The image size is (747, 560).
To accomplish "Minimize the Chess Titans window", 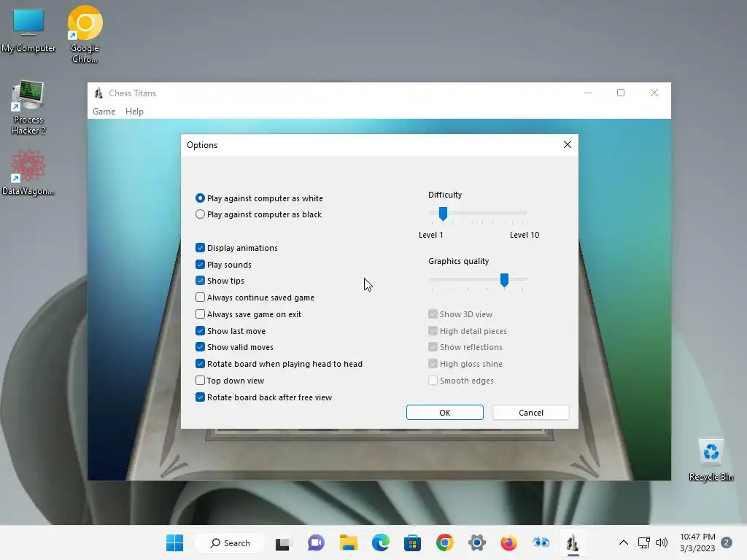I will 588,93.
